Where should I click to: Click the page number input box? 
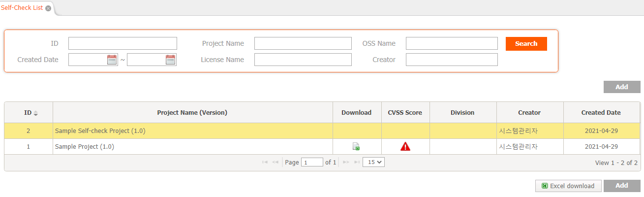pyautogui.click(x=312, y=162)
